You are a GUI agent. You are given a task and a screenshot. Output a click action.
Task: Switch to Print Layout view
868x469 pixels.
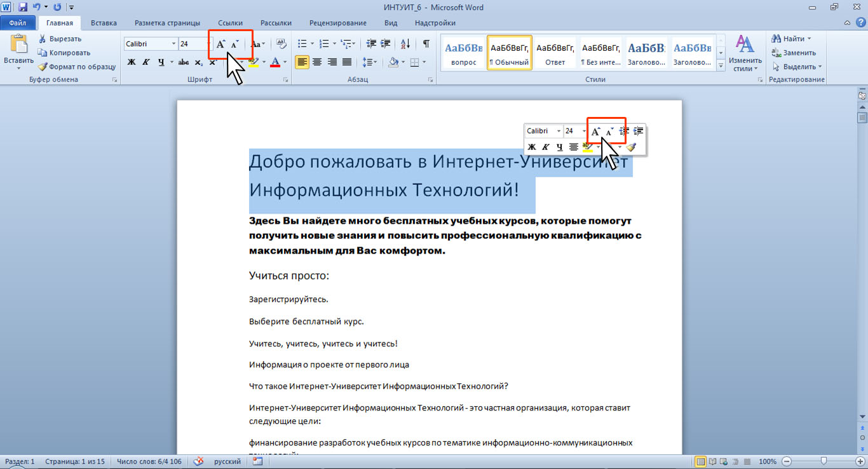pyautogui.click(x=701, y=461)
